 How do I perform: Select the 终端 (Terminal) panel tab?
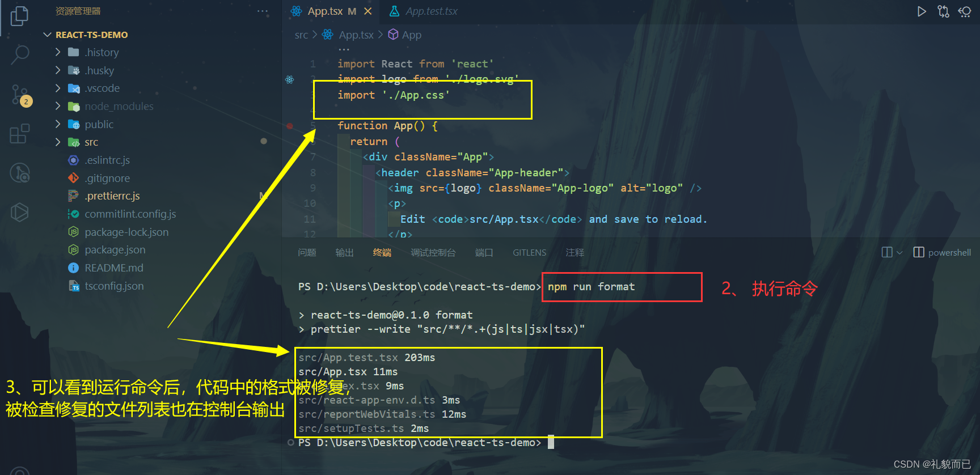tap(382, 252)
